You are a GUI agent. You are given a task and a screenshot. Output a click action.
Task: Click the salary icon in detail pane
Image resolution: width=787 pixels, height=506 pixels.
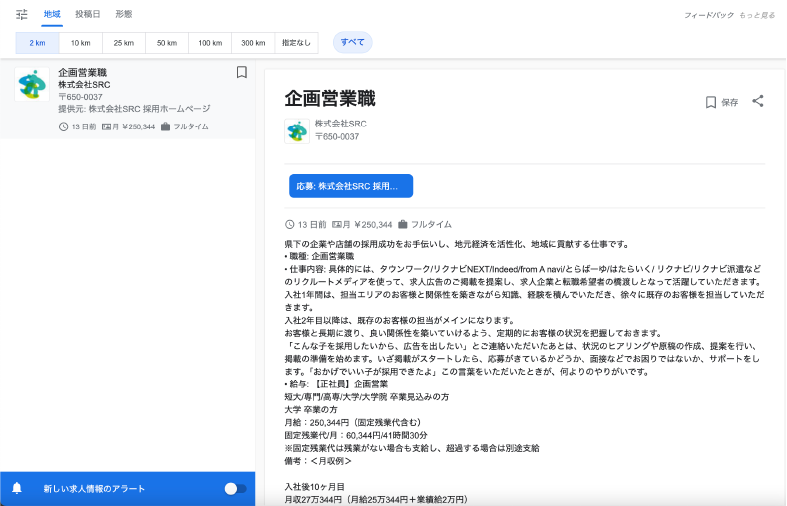point(337,224)
